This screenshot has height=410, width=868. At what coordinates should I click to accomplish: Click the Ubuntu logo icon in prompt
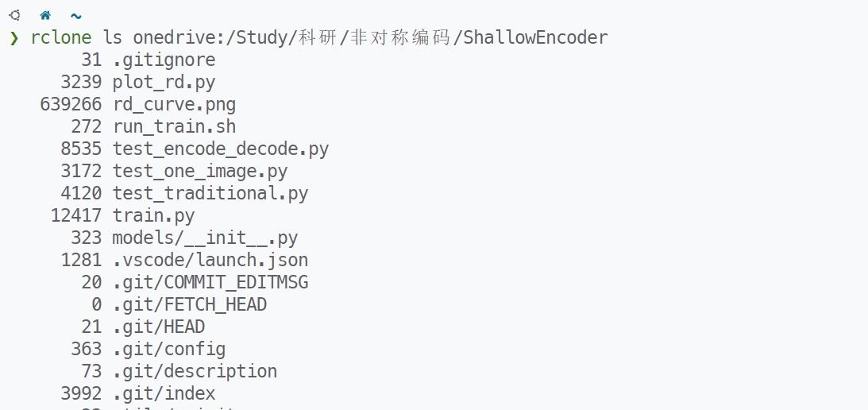[x=14, y=16]
